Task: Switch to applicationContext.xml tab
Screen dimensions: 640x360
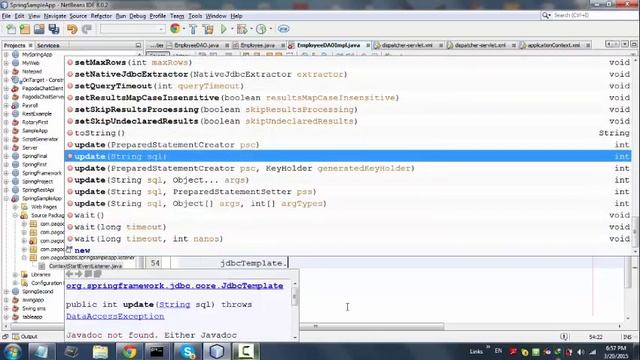Action: pyautogui.click(x=553, y=45)
